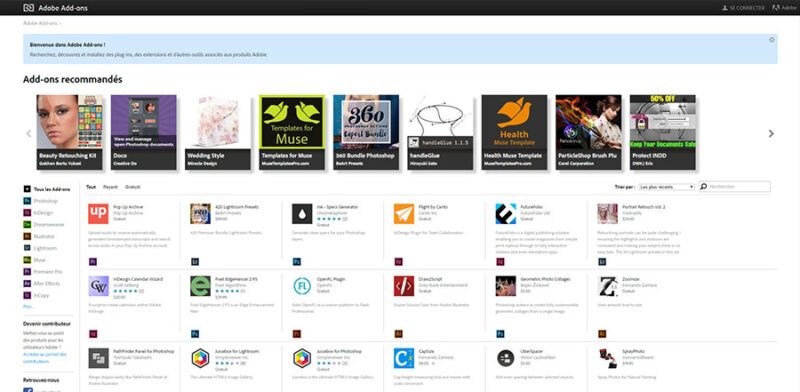Open the FutureFolio title link

pyautogui.click(x=532, y=207)
